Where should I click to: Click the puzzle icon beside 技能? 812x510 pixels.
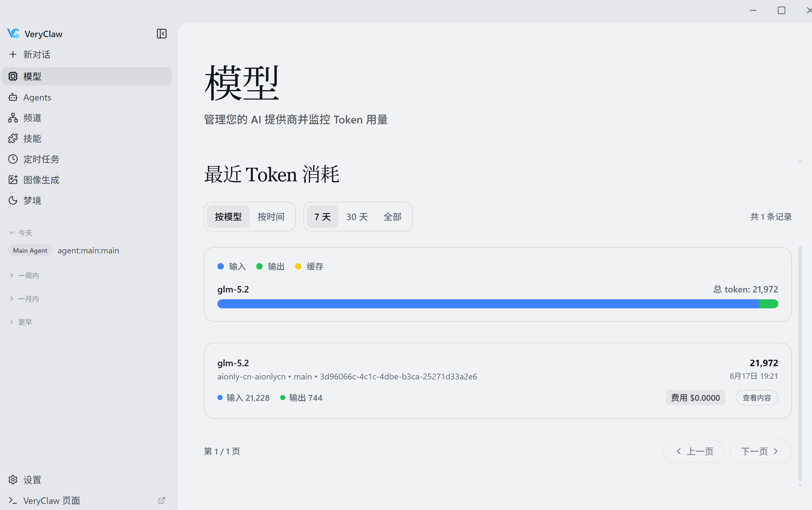point(13,138)
